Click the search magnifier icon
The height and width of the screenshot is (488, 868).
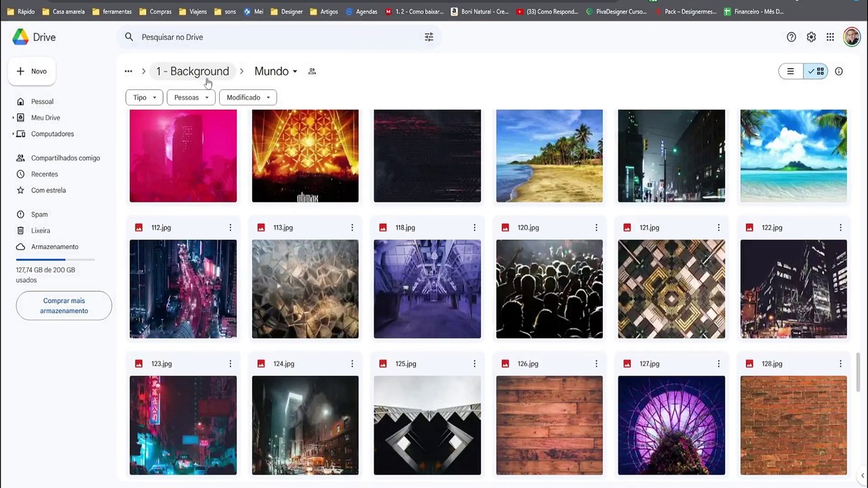[129, 37]
